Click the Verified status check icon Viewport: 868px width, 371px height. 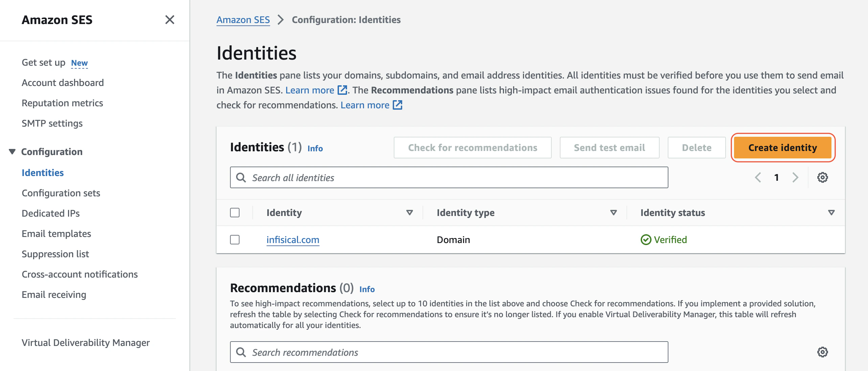pyautogui.click(x=646, y=240)
